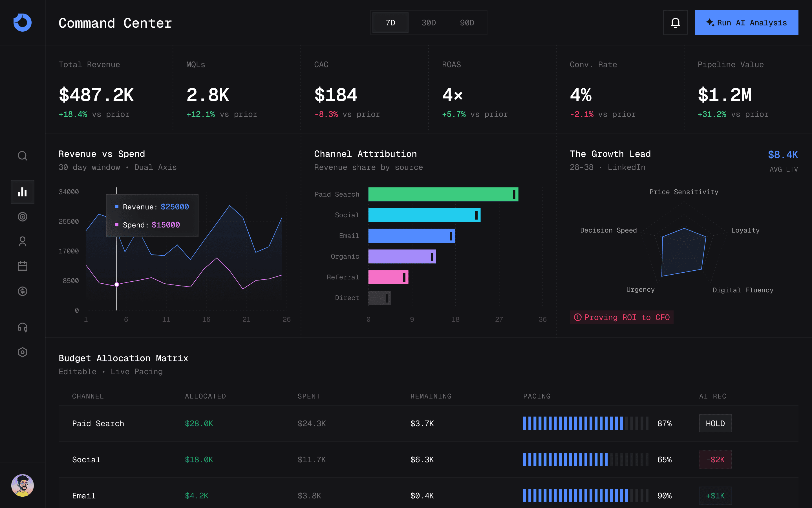The image size is (812, 508).
Task: Click the $28.0K allocated value
Action: pos(199,423)
